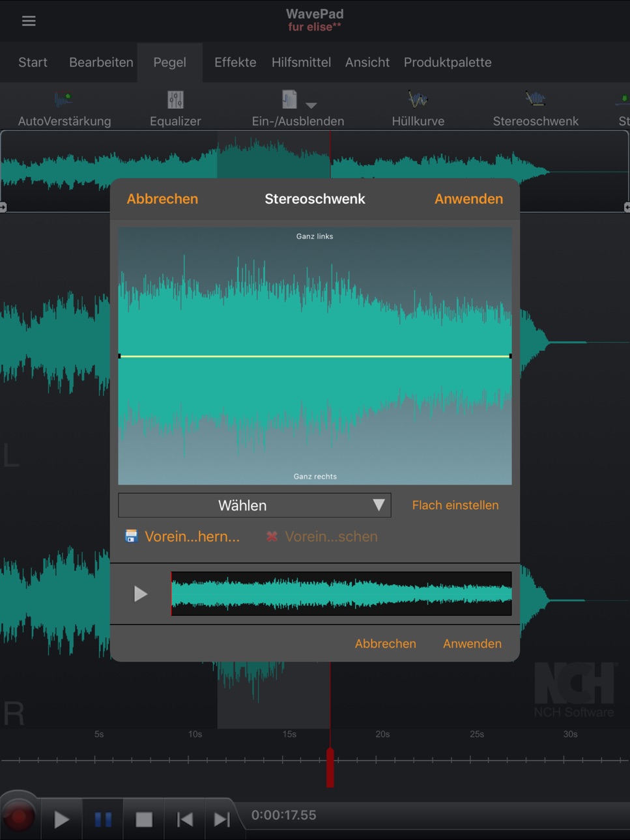Click Abbrechen in the dialog header
The image size is (630, 840).
(x=162, y=199)
